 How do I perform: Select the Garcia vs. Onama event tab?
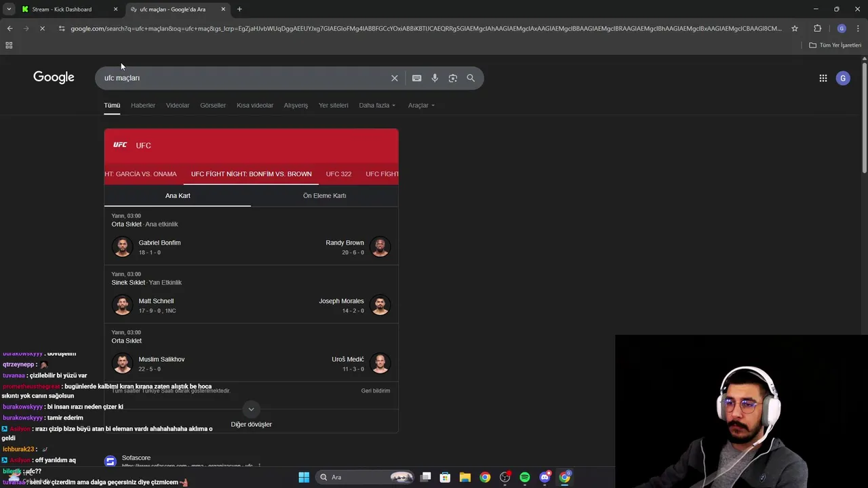click(141, 174)
